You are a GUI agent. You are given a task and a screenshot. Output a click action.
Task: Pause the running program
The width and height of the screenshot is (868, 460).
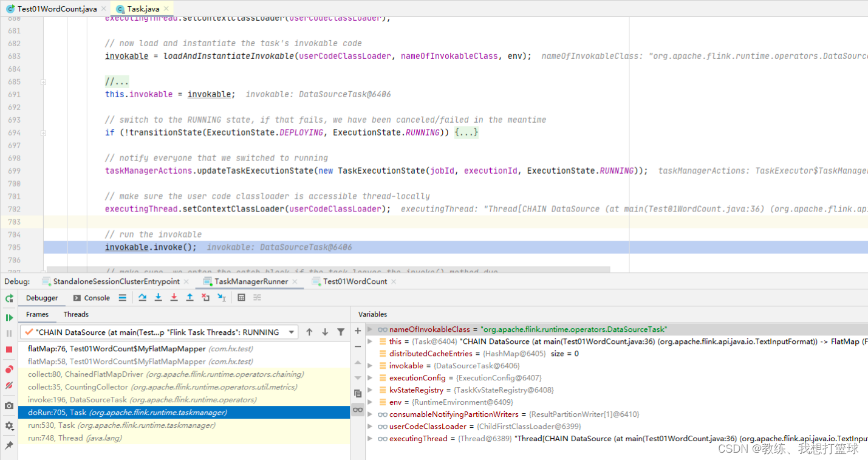click(9, 333)
